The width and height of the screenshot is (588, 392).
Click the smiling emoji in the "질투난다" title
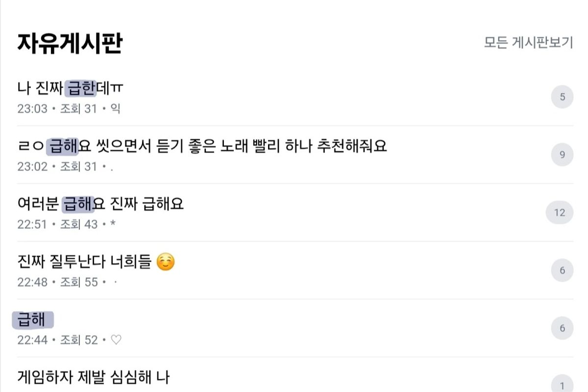tap(166, 263)
